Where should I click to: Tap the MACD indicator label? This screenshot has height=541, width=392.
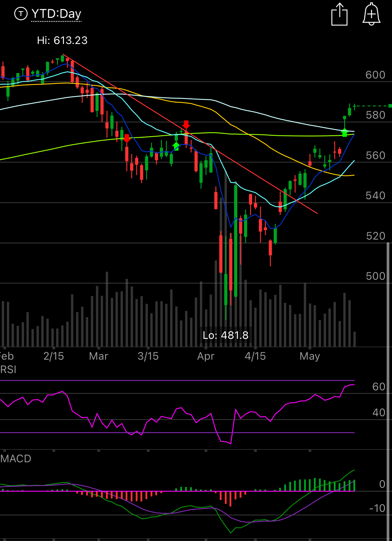[x=16, y=458]
